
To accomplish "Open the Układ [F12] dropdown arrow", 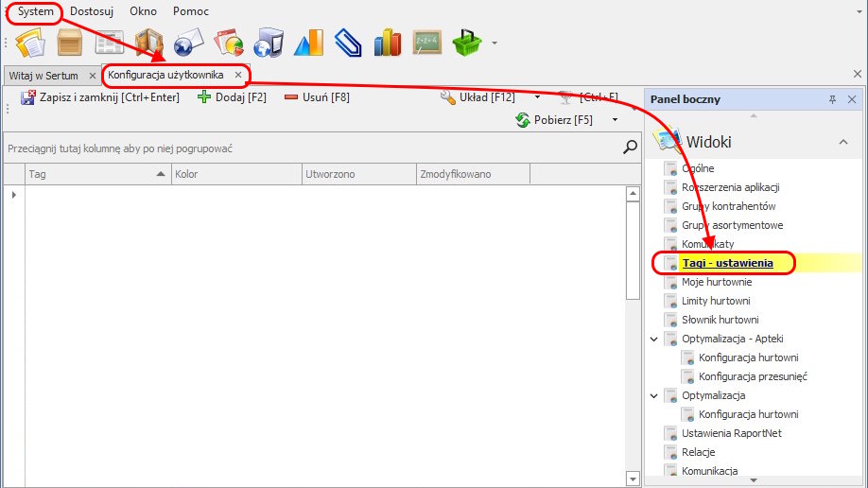I will pos(537,96).
